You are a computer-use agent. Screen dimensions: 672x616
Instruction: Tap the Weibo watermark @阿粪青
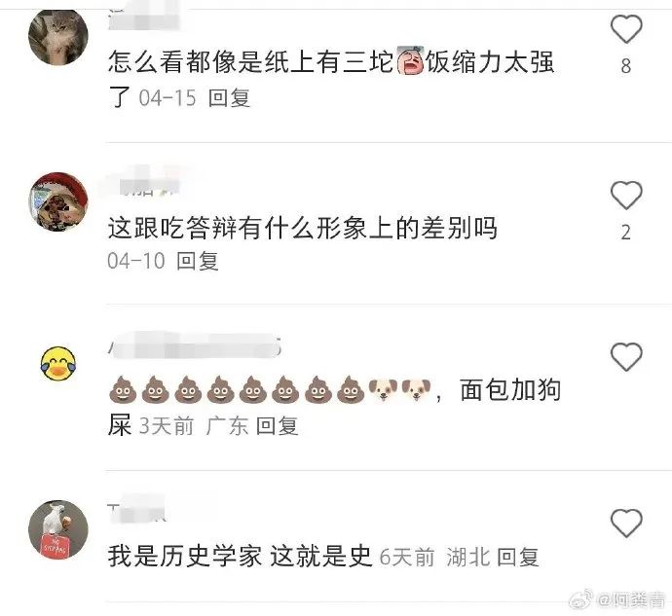617,599
